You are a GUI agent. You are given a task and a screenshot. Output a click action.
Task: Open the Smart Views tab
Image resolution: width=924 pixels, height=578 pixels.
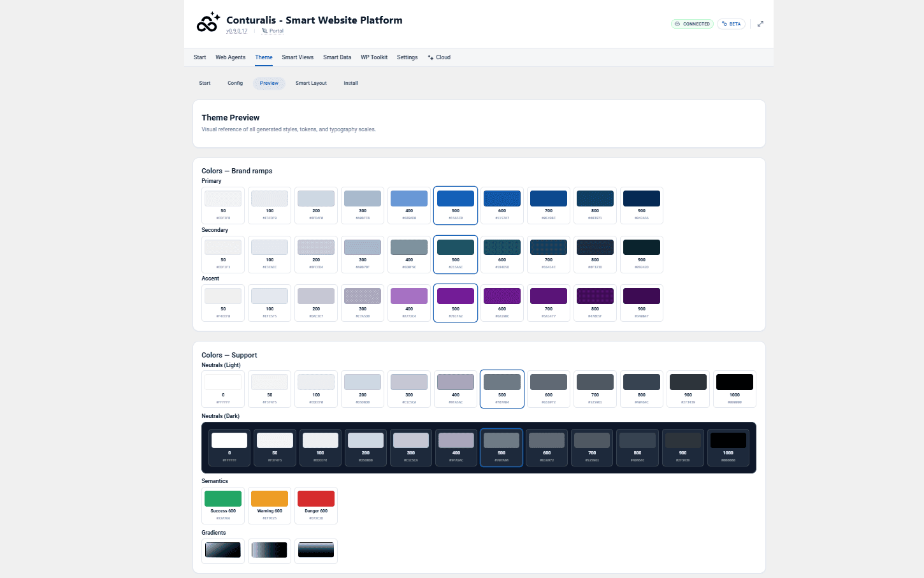(298, 57)
